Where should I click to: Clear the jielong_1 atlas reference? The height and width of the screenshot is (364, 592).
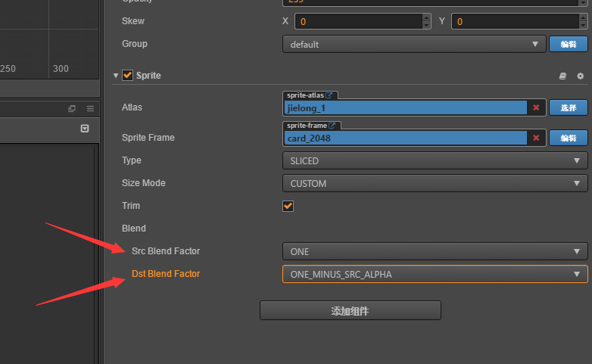pyautogui.click(x=536, y=107)
